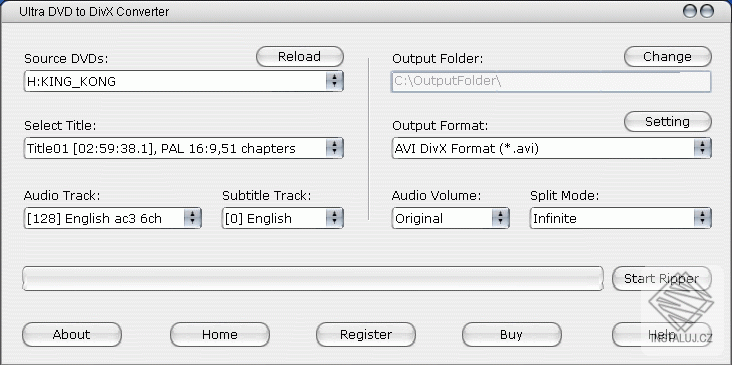The width and height of the screenshot is (732, 365).
Task: Click the title bar close round button
Action: pyautogui.click(x=707, y=11)
